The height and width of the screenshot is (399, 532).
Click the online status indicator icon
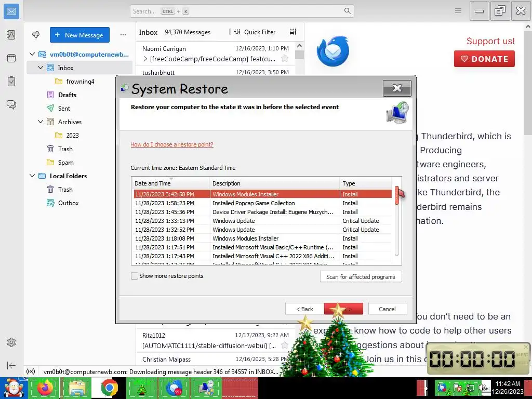(x=31, y=371)
